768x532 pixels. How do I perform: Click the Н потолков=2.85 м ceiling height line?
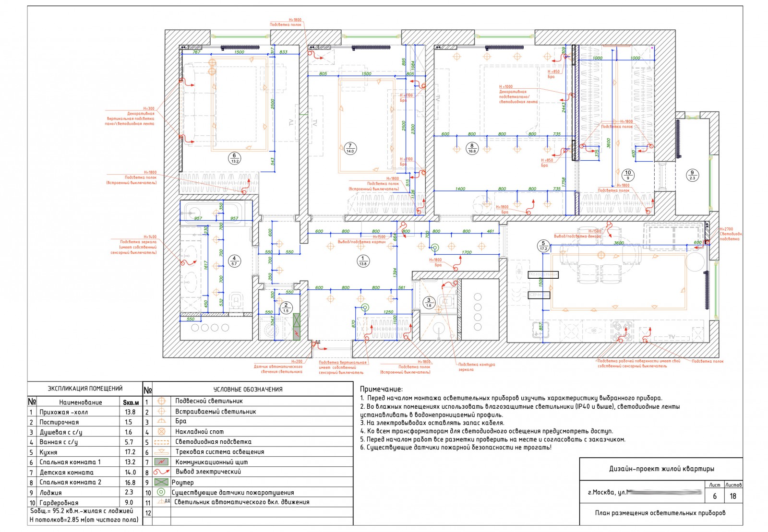[84, 520]
